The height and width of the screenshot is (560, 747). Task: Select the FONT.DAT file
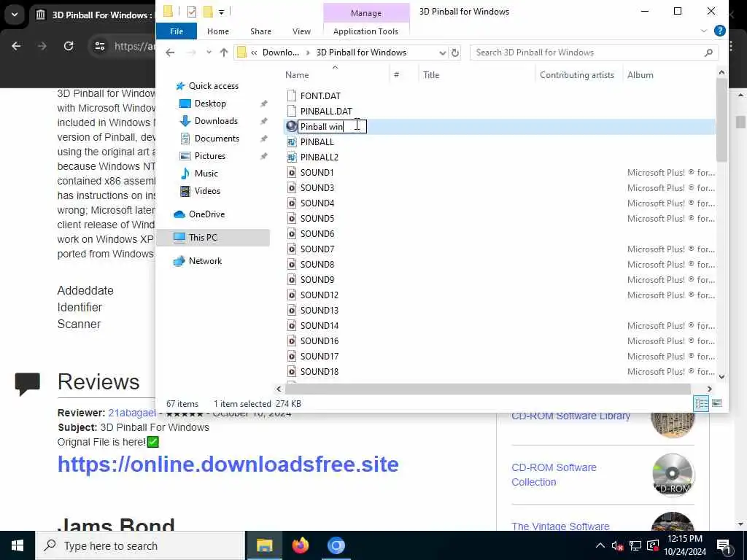click(320, 96)
